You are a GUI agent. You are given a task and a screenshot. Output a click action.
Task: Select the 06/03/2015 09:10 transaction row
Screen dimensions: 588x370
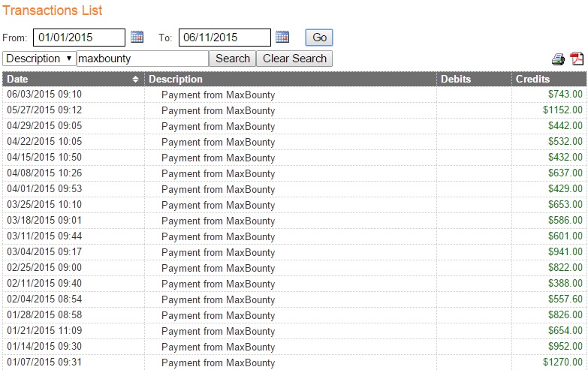(x=44, y=95)
